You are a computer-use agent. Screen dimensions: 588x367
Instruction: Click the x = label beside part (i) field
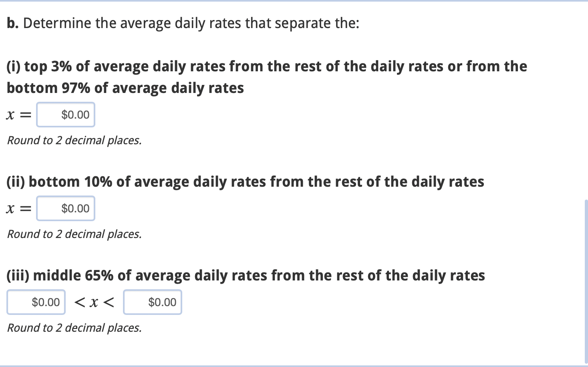(x=18, y=115)
